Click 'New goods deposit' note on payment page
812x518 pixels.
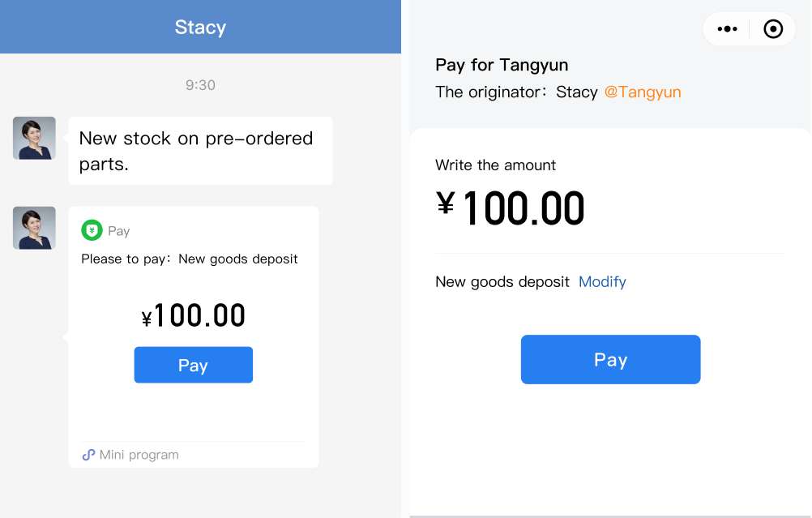point(502,282)
